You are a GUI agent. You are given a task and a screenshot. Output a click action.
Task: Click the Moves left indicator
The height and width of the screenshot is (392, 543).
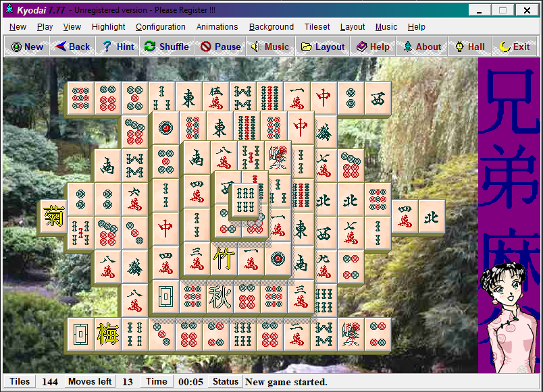89,381
